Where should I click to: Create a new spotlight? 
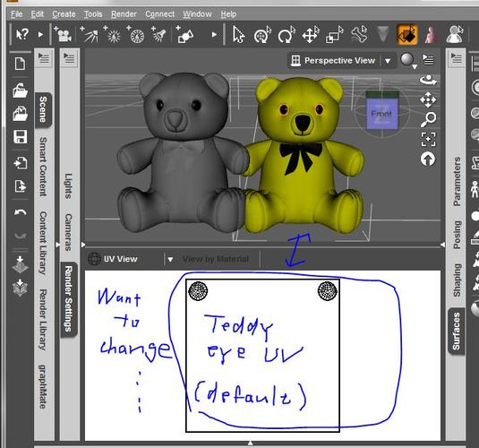[158, 35]
